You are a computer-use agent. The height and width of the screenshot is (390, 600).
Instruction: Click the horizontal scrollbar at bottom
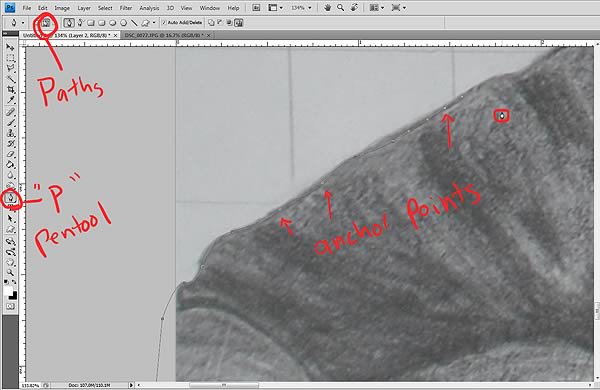point(364,385)
